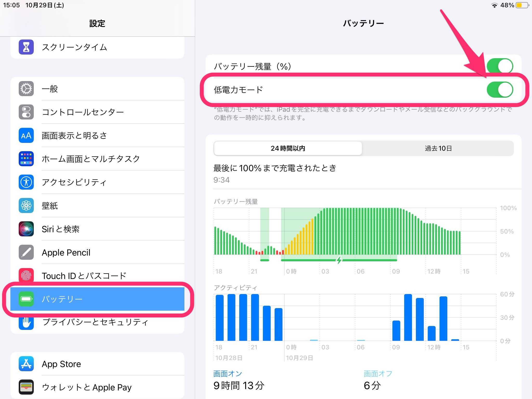Tap the battery indicator in the status bar

[x=522, y=5]
